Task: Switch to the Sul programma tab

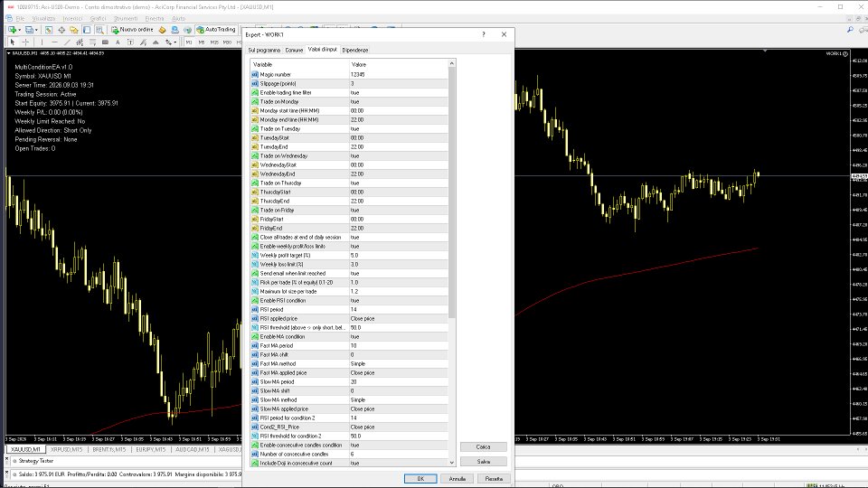Action: point(264,51)
